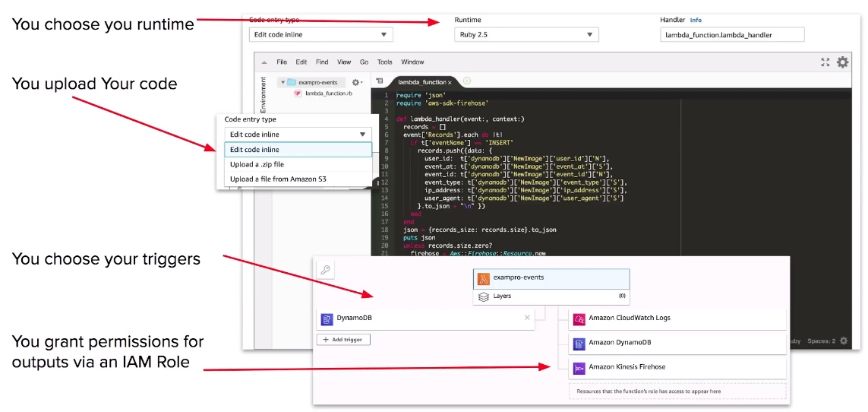868x412 pixels.
Task: Choose Upload a file from Amazon S3
Action: tap(298, 179)
